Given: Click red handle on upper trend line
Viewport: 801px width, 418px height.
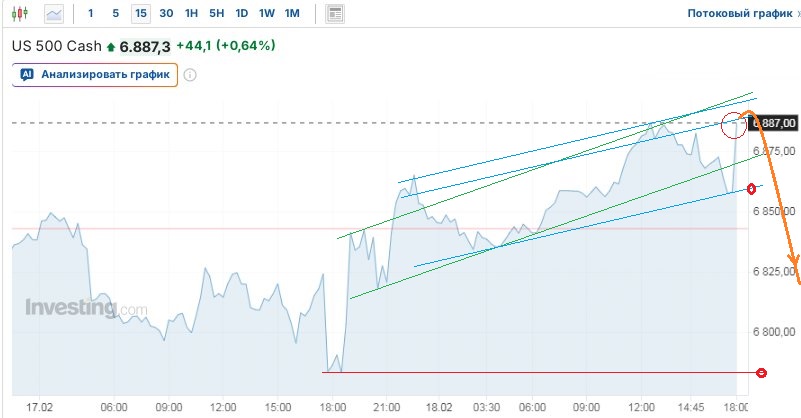Looking at the screenshot, I should coord(751,189).
